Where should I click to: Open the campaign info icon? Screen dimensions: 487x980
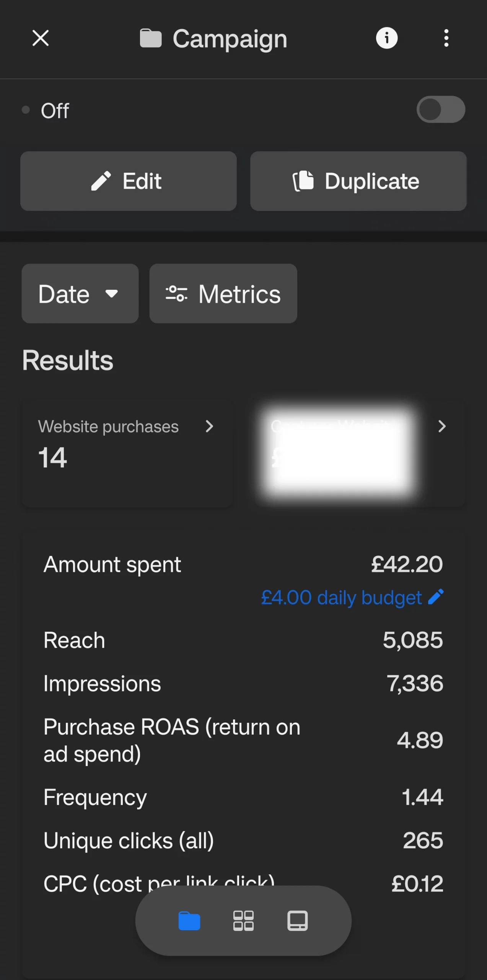[386, 38]
